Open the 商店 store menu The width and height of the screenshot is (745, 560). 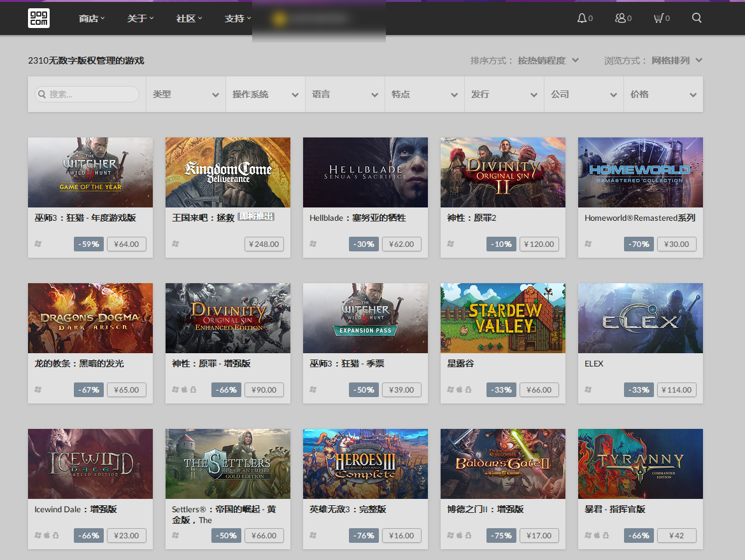pyautogui.click(x=92, y=18)
